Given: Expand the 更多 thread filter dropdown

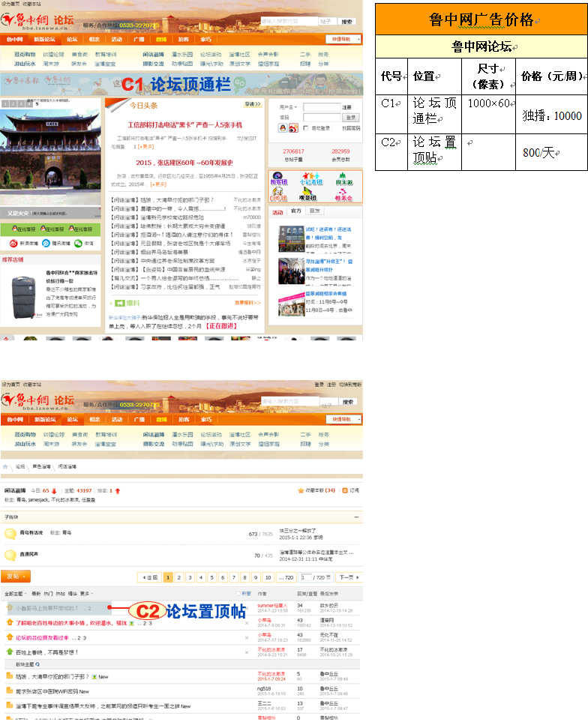Looking at the screenshot, I should [85, 593].
